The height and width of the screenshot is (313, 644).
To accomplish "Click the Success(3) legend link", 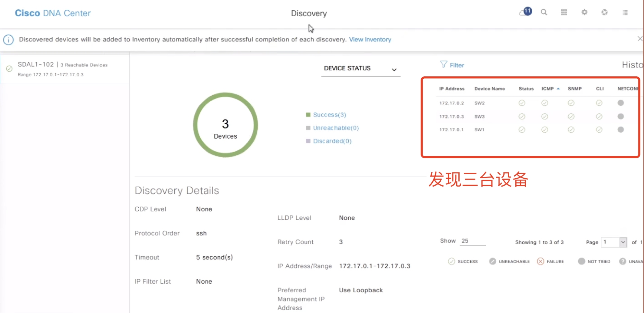I will (330, 115).
